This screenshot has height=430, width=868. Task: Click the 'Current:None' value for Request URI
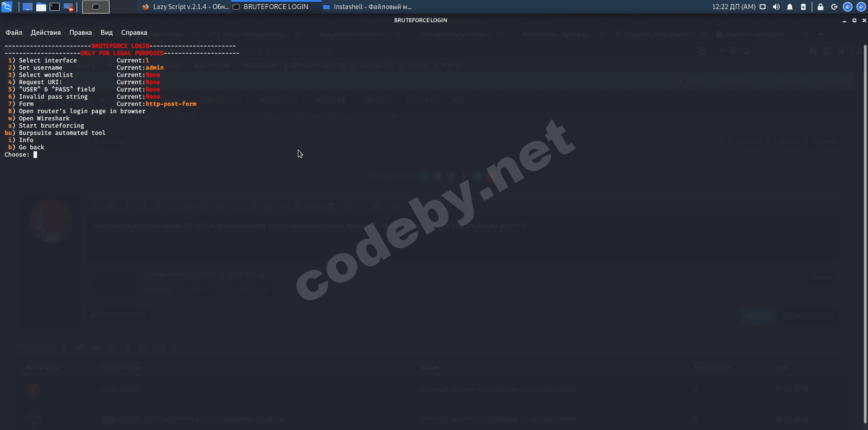(138, 82)
